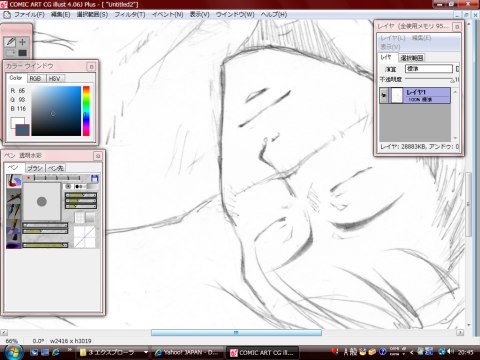Click the rainbow hue strip
This screenshot has width=480, height=360.
pos(86,111)
